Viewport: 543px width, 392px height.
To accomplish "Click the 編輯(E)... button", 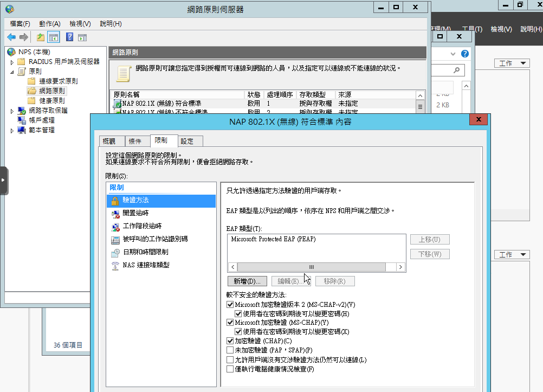I will [x=291, y=281].
